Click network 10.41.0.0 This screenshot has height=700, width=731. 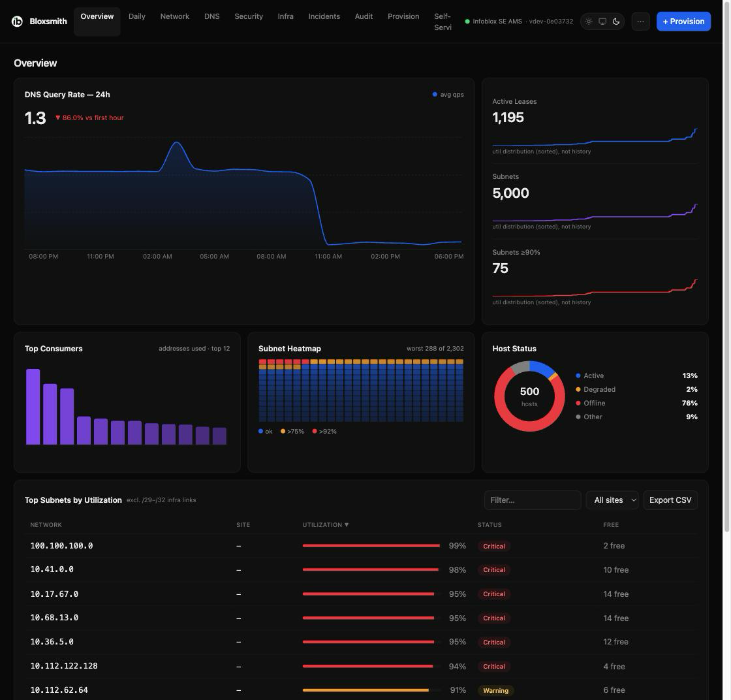tap(52, 569)
